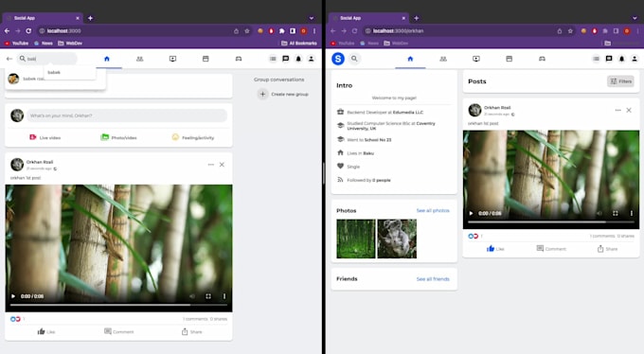Seek the right post video progress bar

(551, 221)
